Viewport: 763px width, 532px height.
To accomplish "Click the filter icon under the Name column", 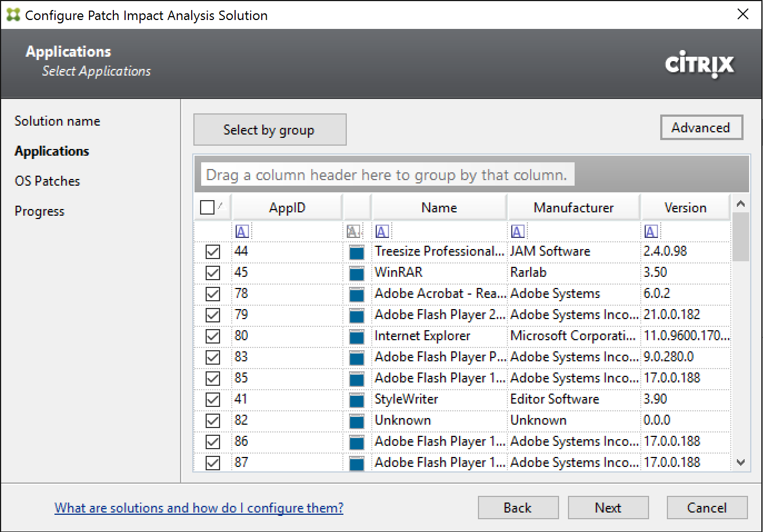I will point(382,231).
